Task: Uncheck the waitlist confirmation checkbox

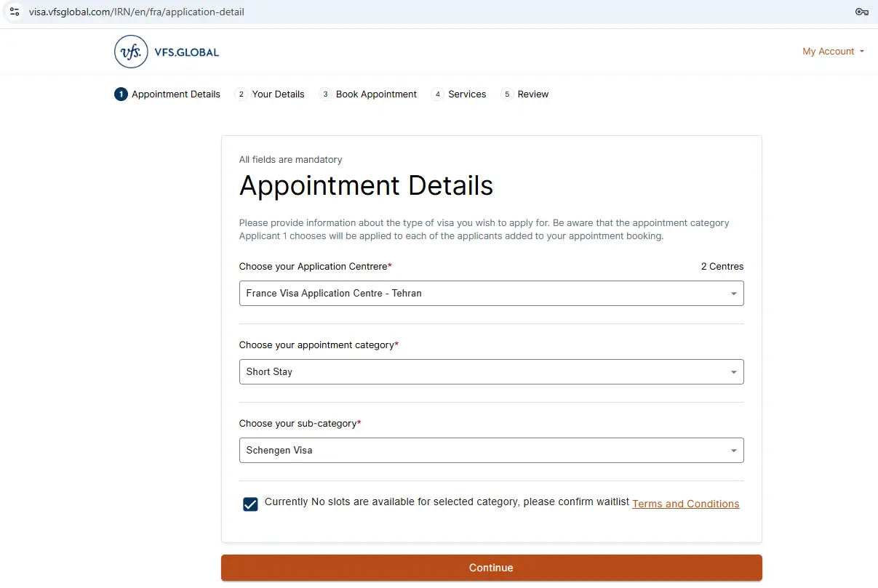Action: click(x=250, y=504)
